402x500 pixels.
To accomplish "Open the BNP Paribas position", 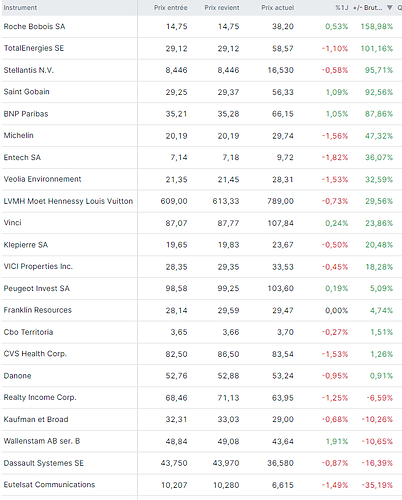I will pyautogui.click(x=26, y=114).
